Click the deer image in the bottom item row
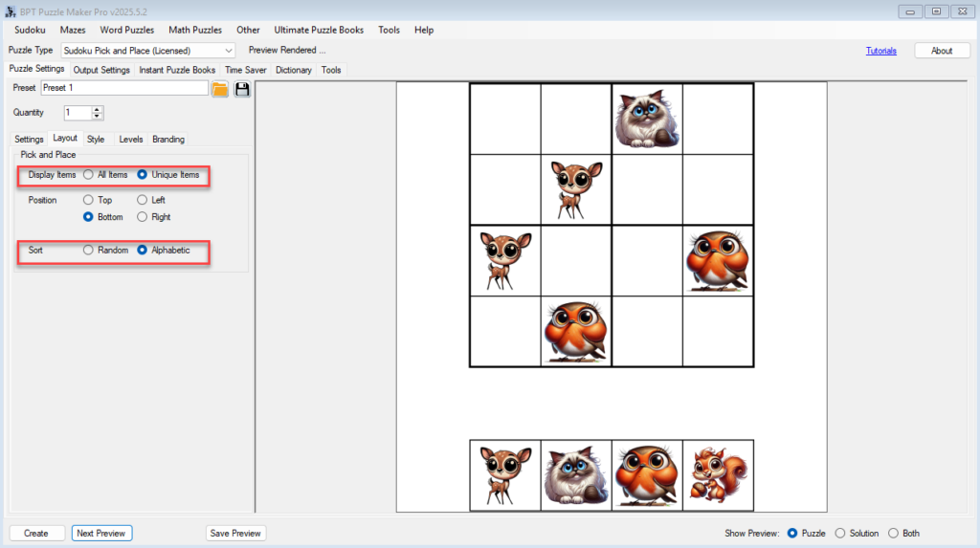This screenshot has width=980, height=548. [x=504, y=475]
